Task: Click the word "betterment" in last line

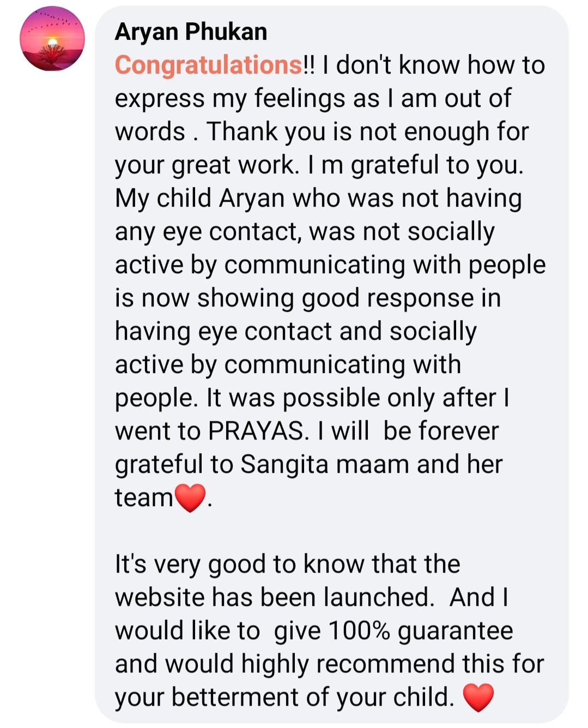Action: (x=239, y=697)
